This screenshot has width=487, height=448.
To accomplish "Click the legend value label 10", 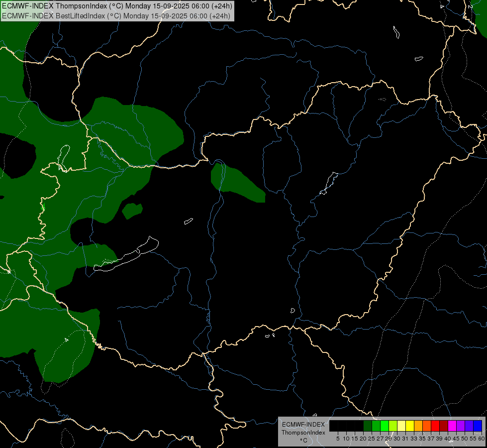I will tap(346, 439).
